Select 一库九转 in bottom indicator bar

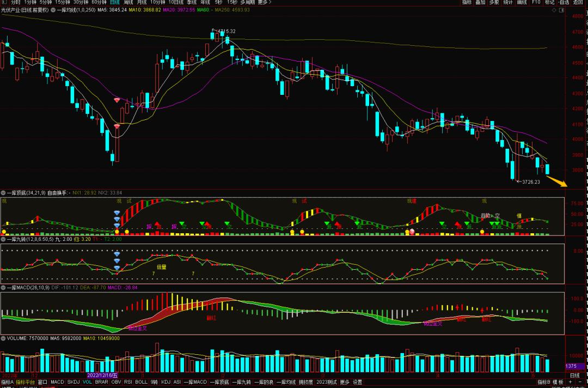(242, 382)
